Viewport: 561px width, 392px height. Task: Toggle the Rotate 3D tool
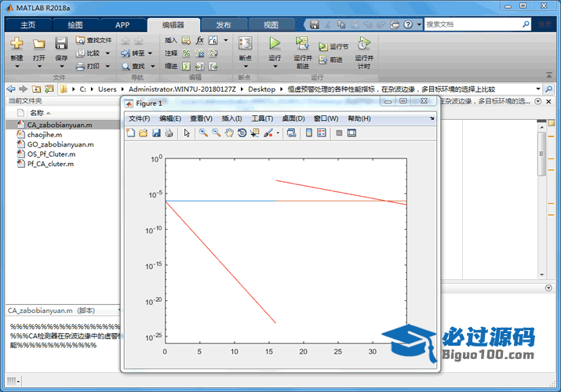pos(242,133)
